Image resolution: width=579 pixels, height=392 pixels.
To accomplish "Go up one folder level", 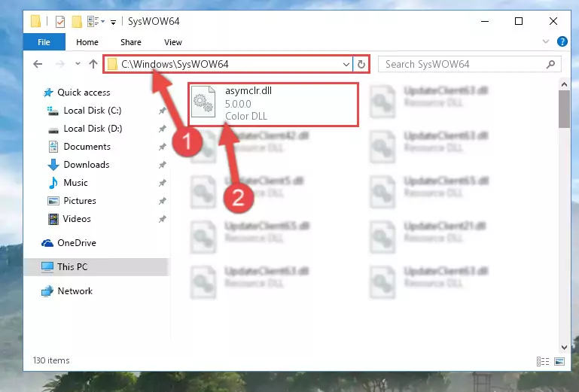I will tap(93, 64).
